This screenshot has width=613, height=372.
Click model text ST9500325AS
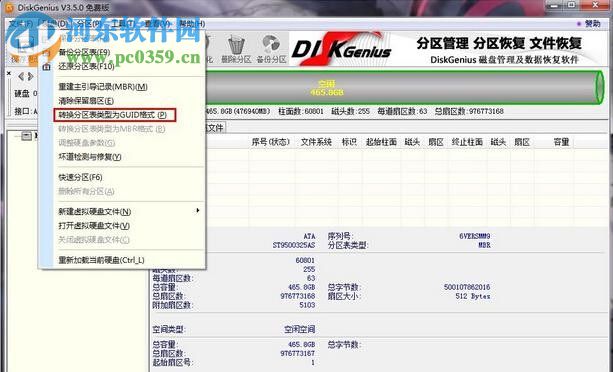pyautogui.click(x=294, y=245)
